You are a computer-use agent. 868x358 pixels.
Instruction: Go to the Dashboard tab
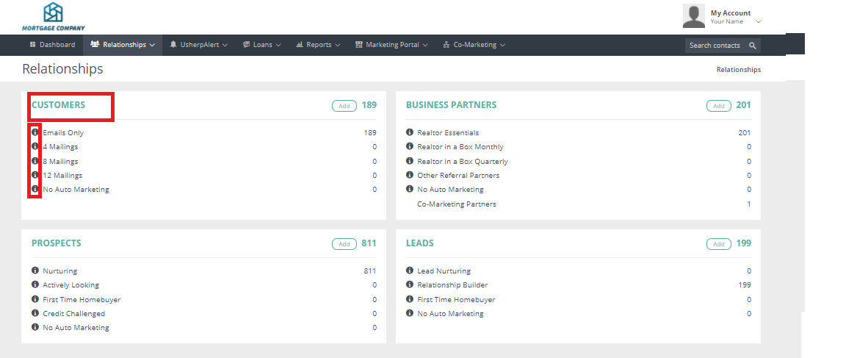[x=52, y=45]
